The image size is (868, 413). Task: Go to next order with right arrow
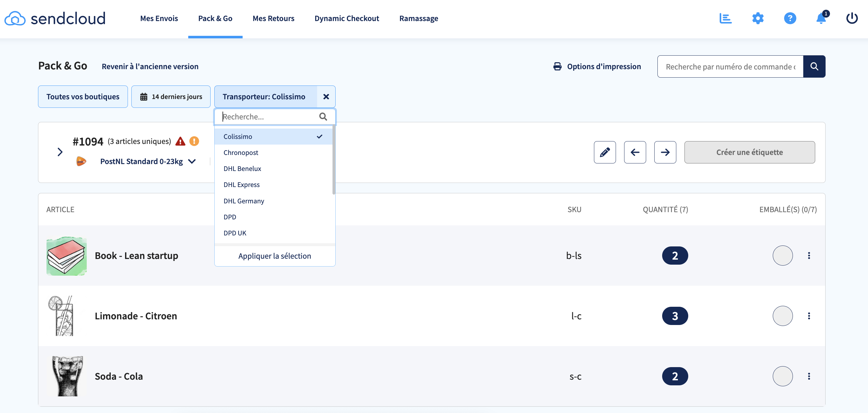tap(665, 152)
